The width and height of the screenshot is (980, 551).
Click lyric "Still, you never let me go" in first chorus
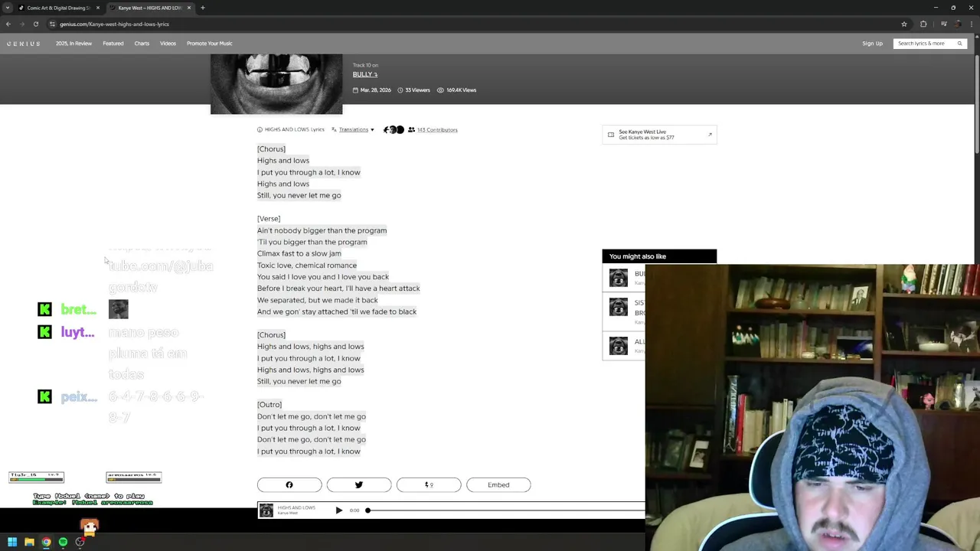pyautogui.click(x=299, y=195)
